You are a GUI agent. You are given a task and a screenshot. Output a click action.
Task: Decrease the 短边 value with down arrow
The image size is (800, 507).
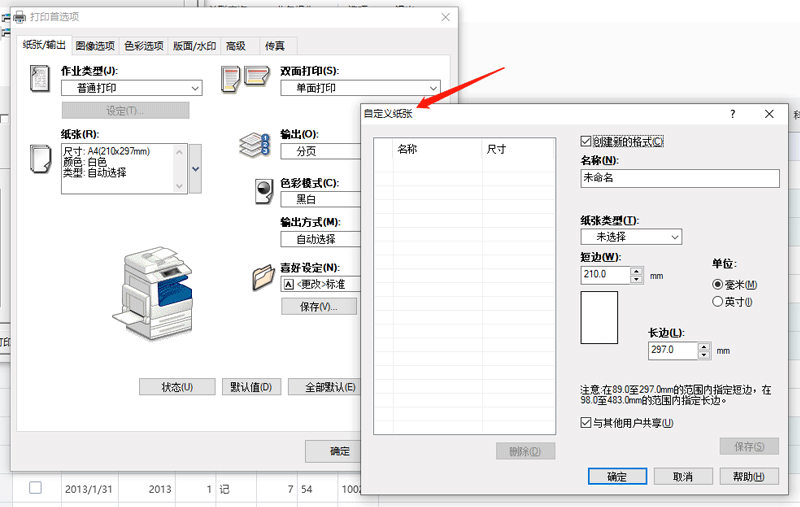click(x=636, y=279)
